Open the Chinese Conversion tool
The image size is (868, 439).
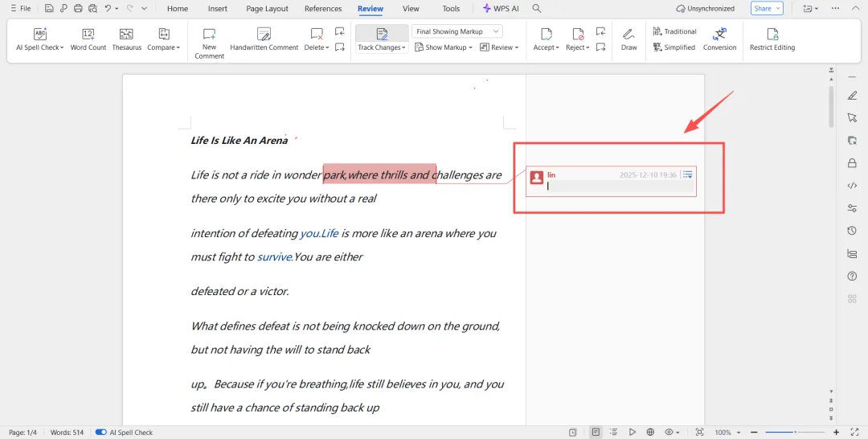point(719,39)
